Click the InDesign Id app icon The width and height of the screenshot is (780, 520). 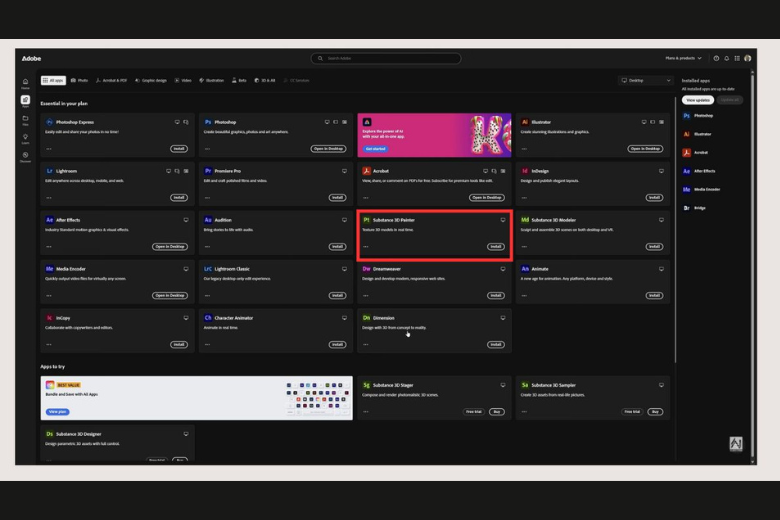point(525,171)
